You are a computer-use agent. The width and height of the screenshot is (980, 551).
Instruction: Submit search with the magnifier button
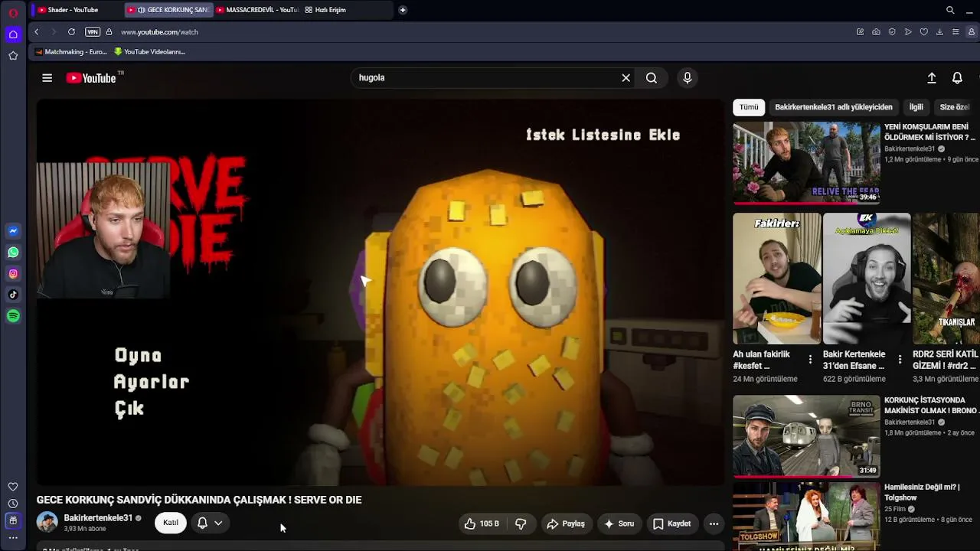coord(652,78)
